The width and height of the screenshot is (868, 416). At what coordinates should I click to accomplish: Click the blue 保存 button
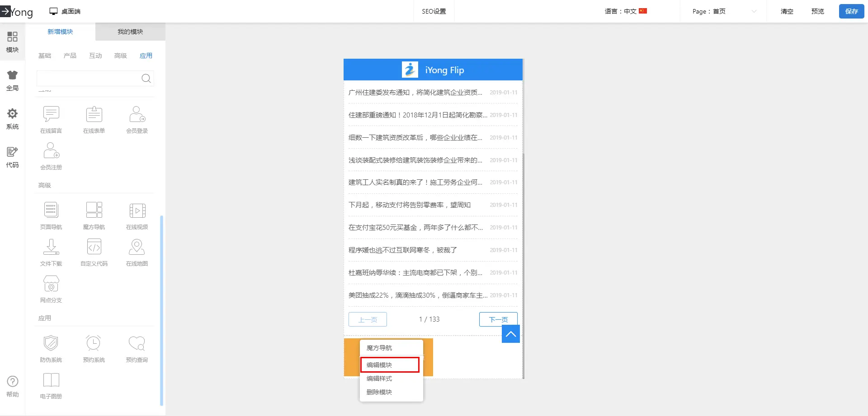tap(851, 11)
